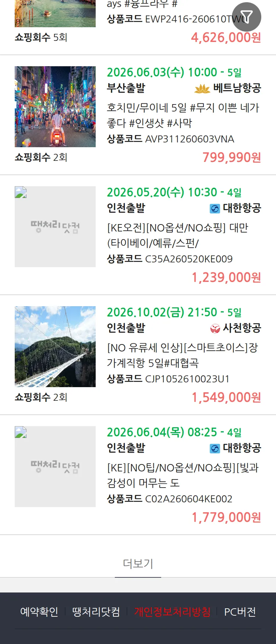
Task: Click Korean Air logo on Taiwan listing
Action: pos(215,209)
